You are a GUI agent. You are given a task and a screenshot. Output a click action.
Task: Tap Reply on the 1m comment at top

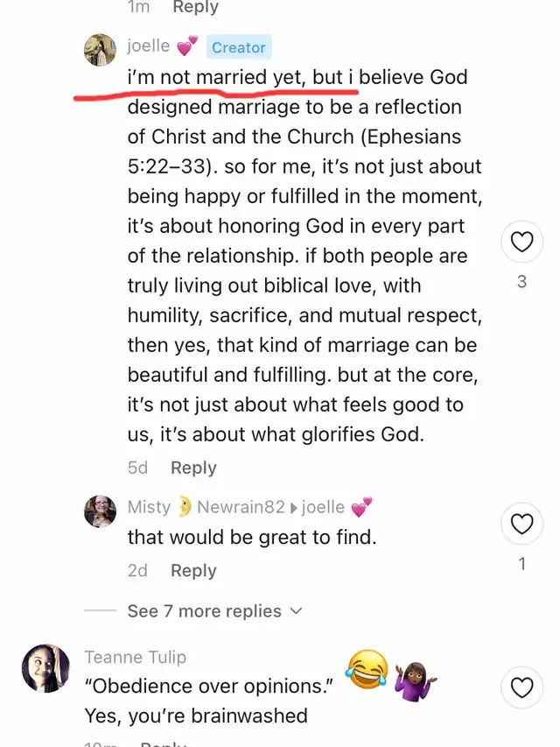196,7
